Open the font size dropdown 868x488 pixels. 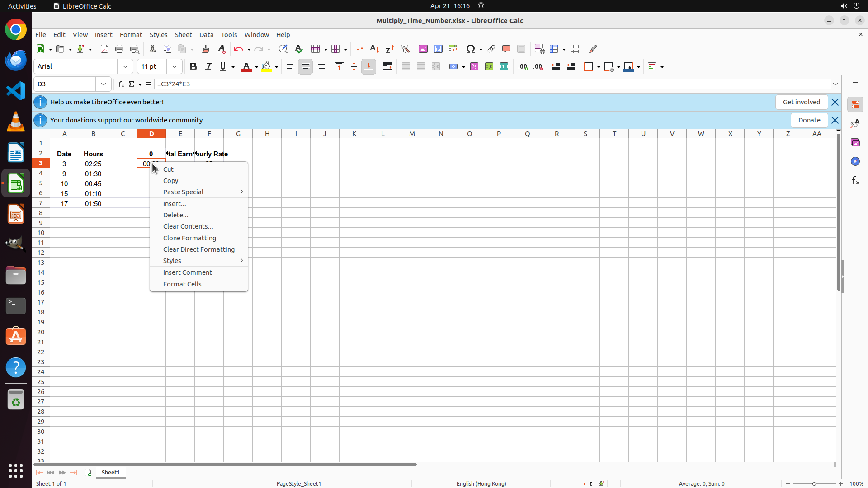click(175, 67)
